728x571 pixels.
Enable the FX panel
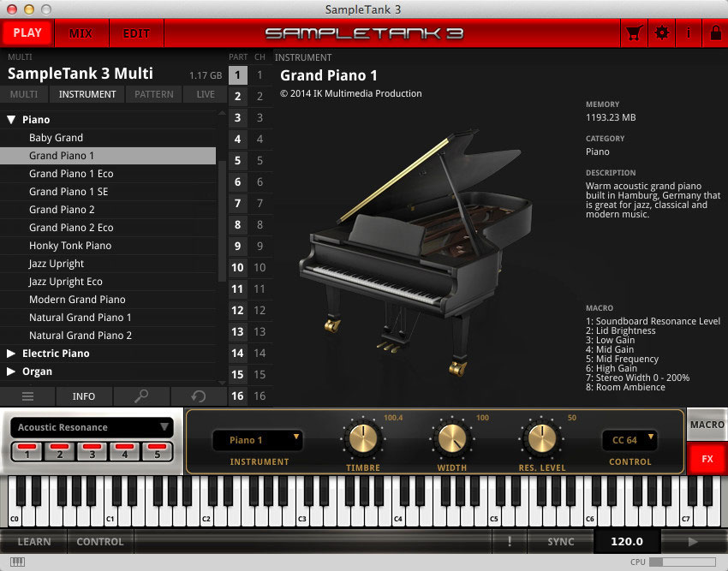(x=707, y=459)
